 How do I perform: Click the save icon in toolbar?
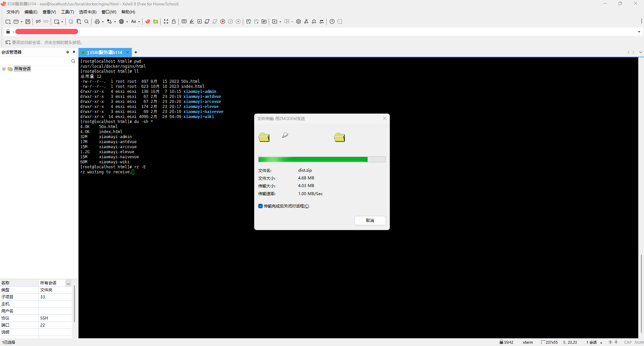28,21
